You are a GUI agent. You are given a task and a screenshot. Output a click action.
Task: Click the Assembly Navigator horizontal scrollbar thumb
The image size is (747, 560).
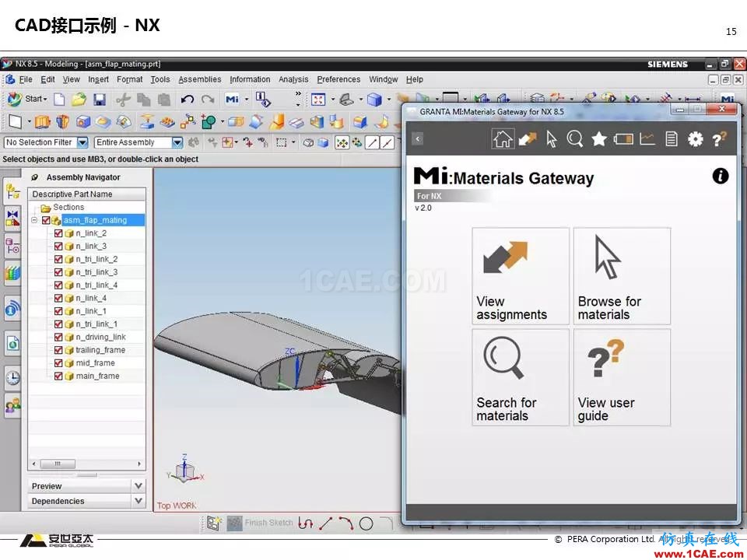pyautogui.click(x=57, y=464)
